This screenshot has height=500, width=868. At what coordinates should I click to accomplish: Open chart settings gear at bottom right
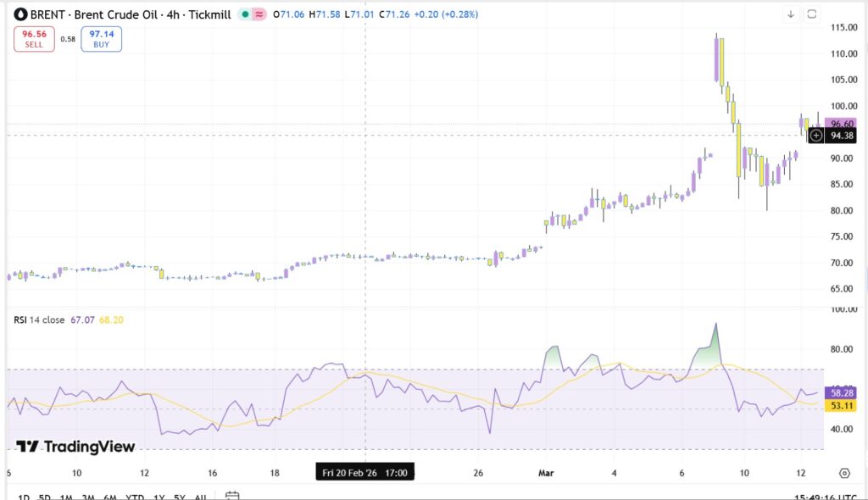tap(844, 473)
